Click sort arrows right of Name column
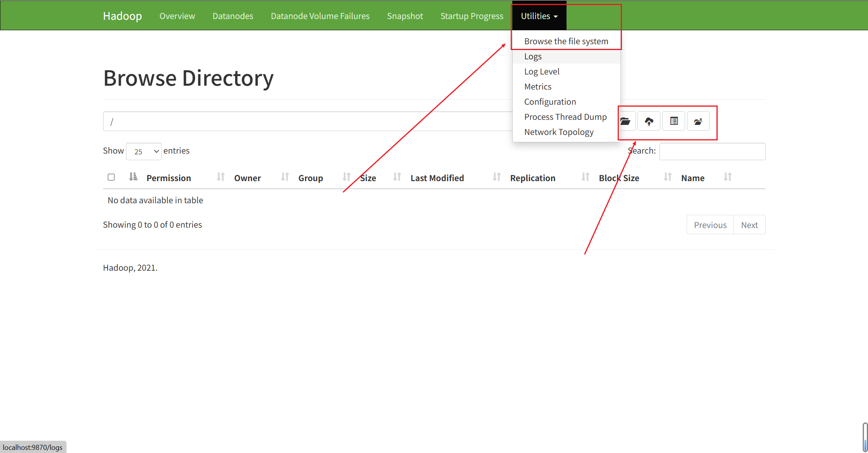 tap(727, 177)
